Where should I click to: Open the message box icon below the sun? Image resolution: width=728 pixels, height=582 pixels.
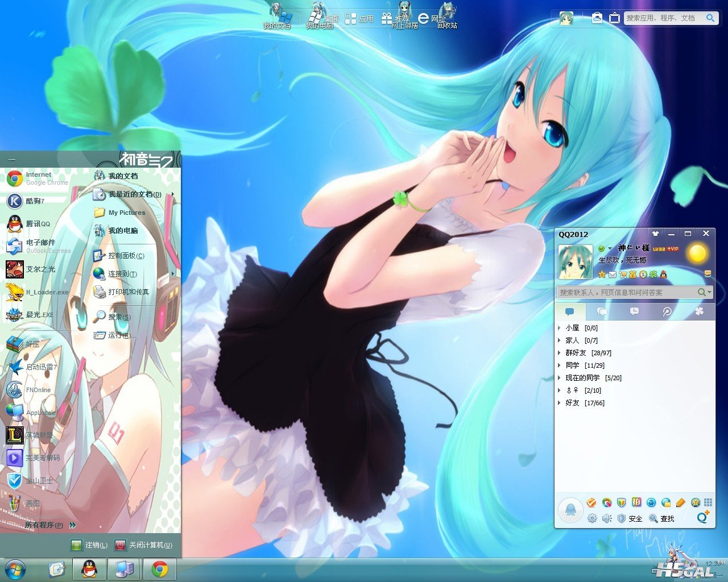tap(708, 273)
